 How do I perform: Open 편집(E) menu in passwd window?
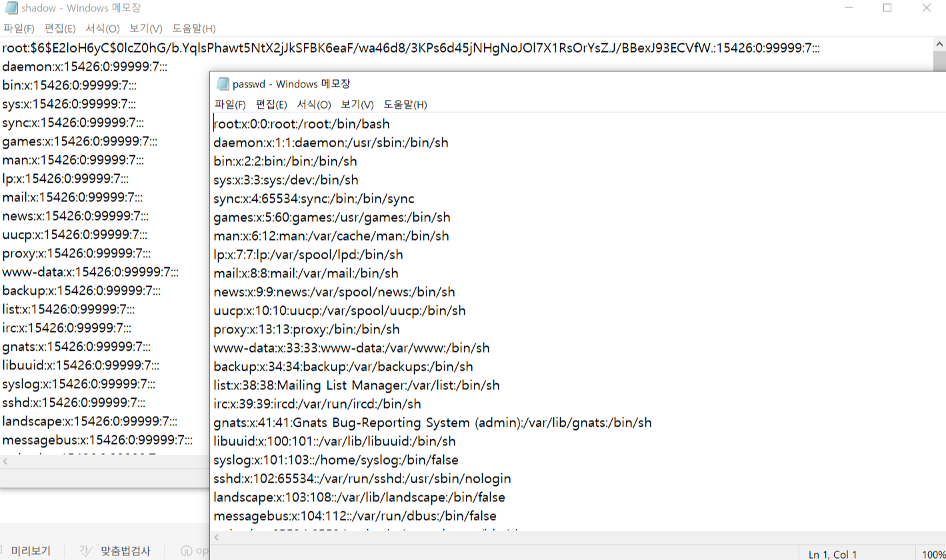[271, 105]
